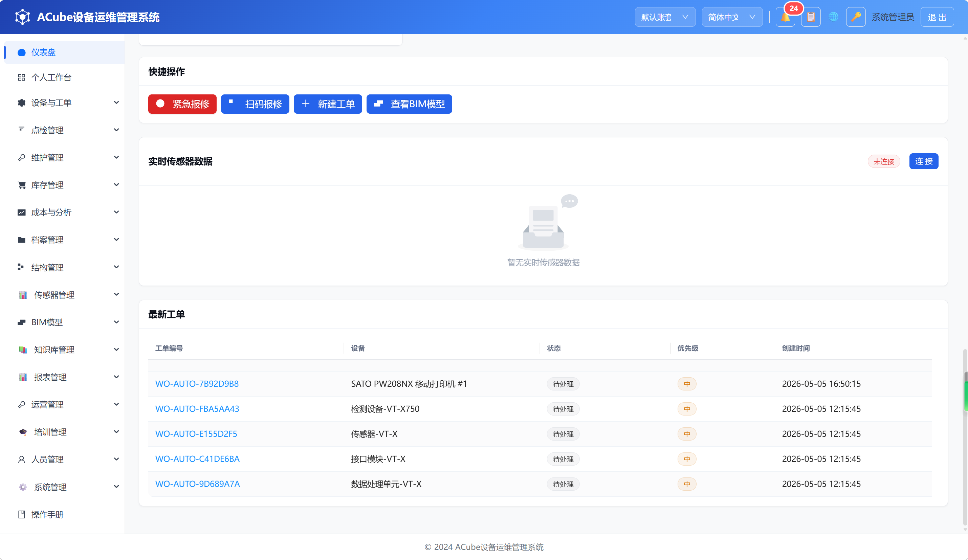The width and height of the screenshot is (968, 560).
Task: Click the 创建时间 column header
Action: 796,348
